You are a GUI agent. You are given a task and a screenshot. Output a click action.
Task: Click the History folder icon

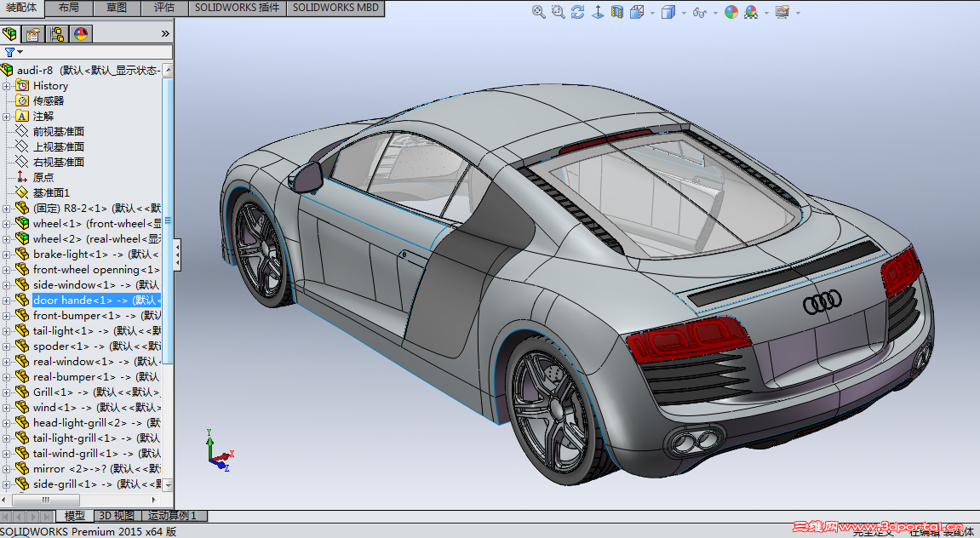(x=22, y=86)
